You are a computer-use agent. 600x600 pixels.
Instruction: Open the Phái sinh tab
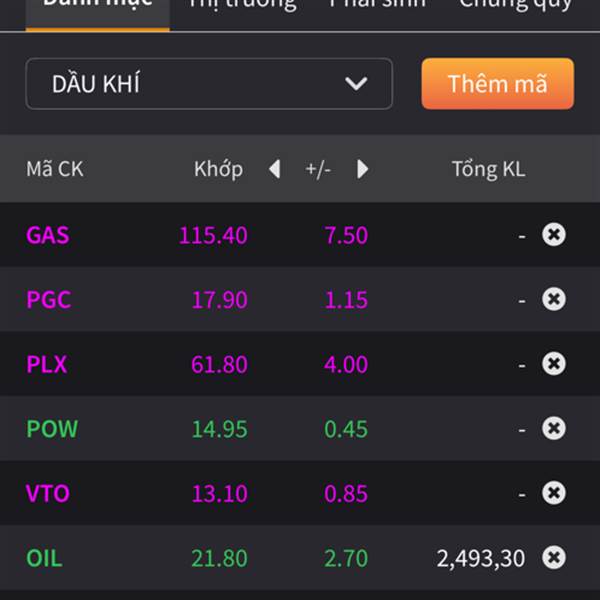377,5
